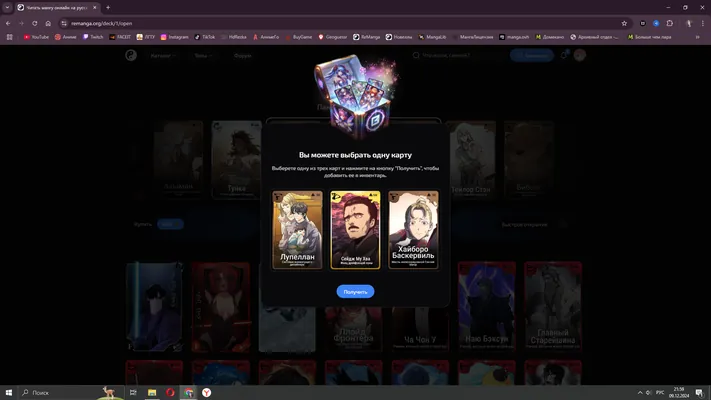Viewport: 711px width, 400px height.
Task: Open the TikTok bookmark
Action: 205,37
